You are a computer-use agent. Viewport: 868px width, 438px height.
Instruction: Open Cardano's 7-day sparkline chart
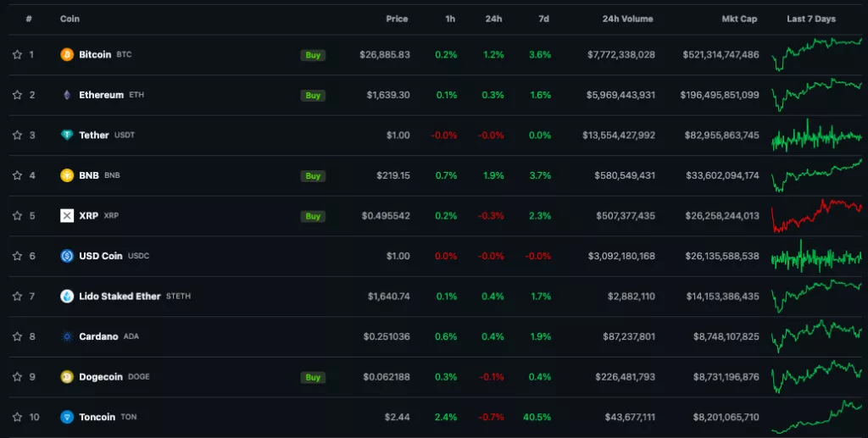(x=816, y=336)
